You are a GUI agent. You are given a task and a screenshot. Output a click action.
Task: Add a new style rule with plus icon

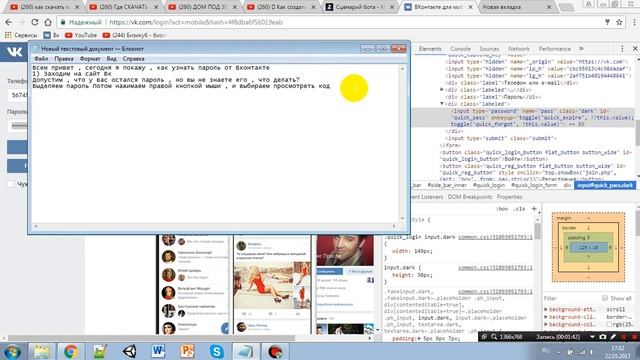coord(534,209)
